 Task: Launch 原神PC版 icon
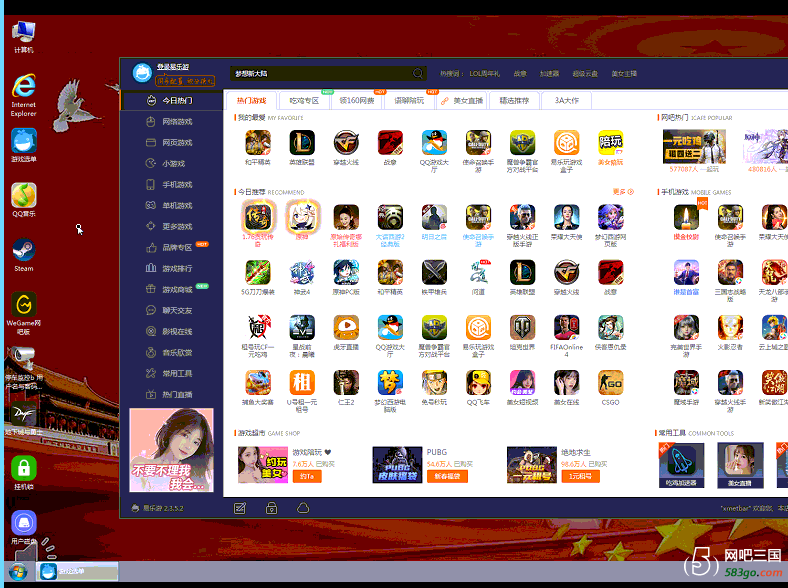tap(346, 272)
